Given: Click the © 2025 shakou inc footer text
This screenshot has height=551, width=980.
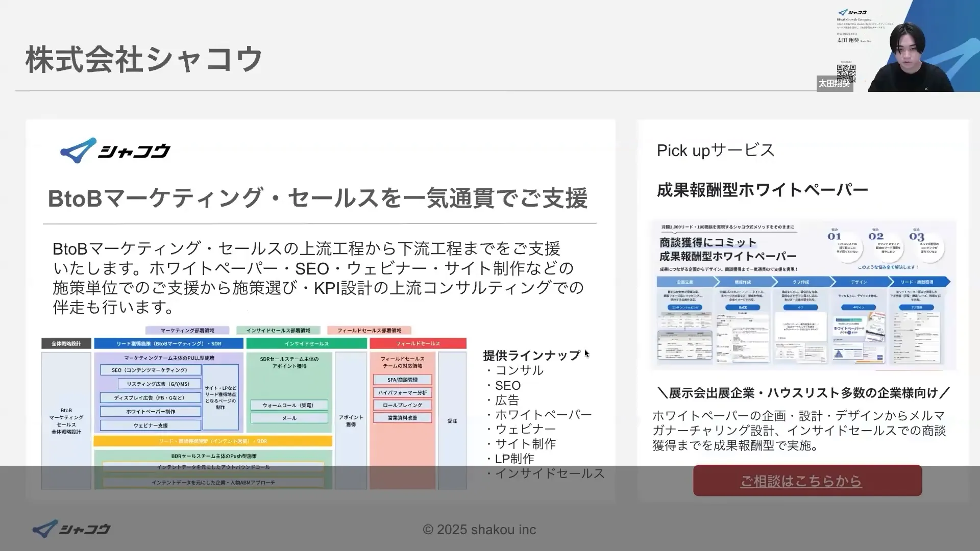Looking at the screenshot, I should tap(479, 530).
